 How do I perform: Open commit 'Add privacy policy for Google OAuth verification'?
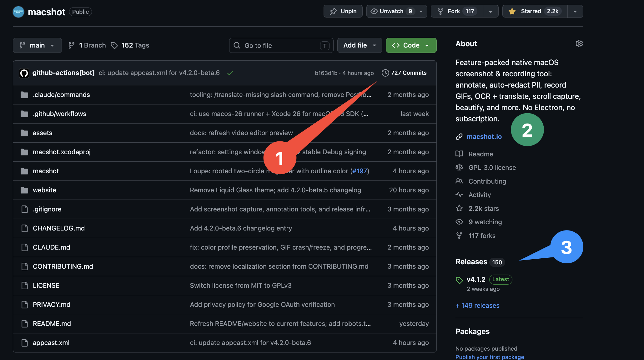point(262,305)
